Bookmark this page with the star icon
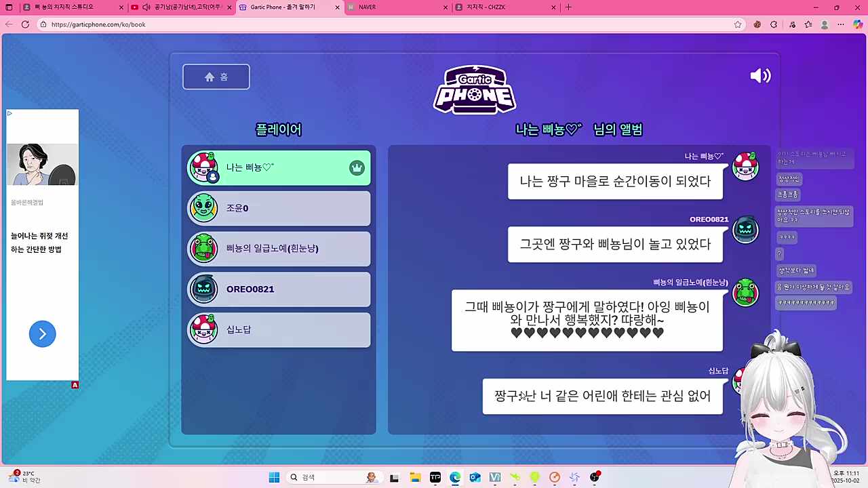 738,24
